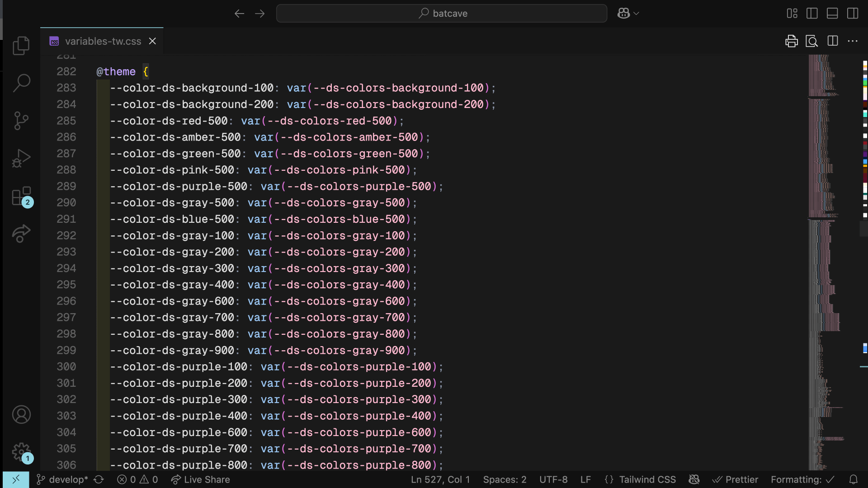Toggle the secondary side bar
Viewport: 868px width, 488px height.
pos(853,14)
